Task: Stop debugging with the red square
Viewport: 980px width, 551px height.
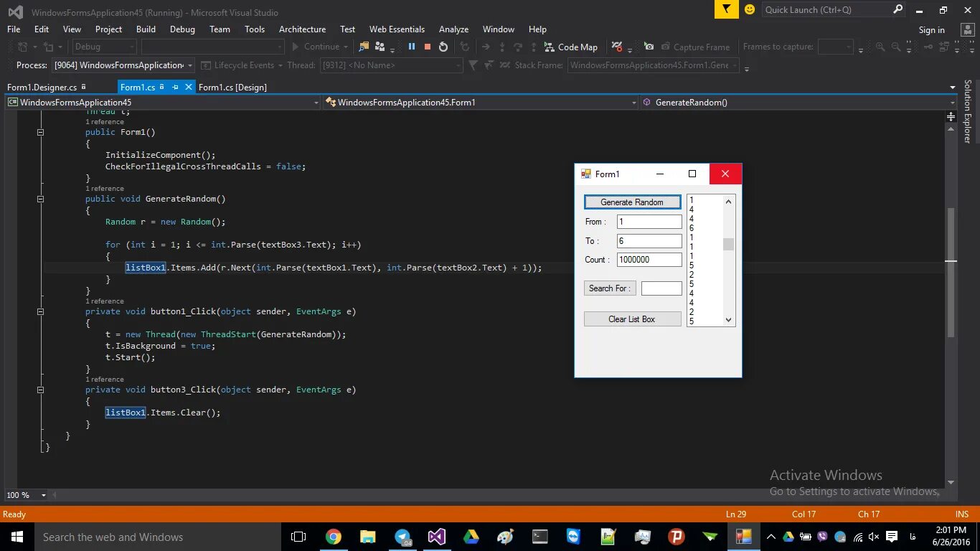Action: [428, 47]
